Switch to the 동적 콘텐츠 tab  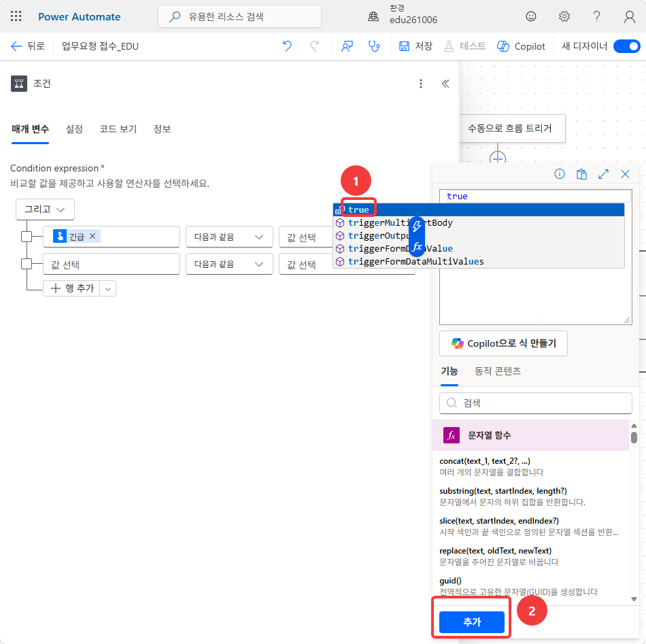click(497, 371)
